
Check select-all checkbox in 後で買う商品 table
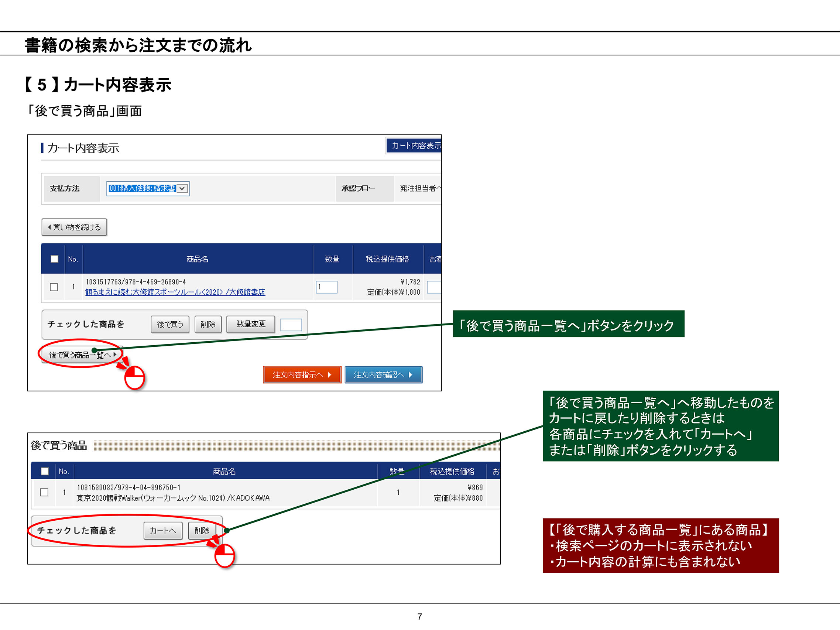(45, 471)
